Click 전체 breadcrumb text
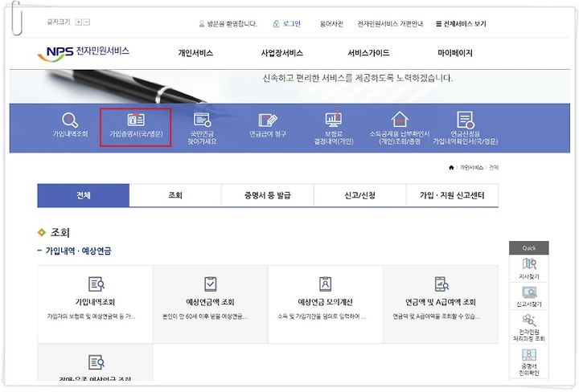 pos(494,167)
